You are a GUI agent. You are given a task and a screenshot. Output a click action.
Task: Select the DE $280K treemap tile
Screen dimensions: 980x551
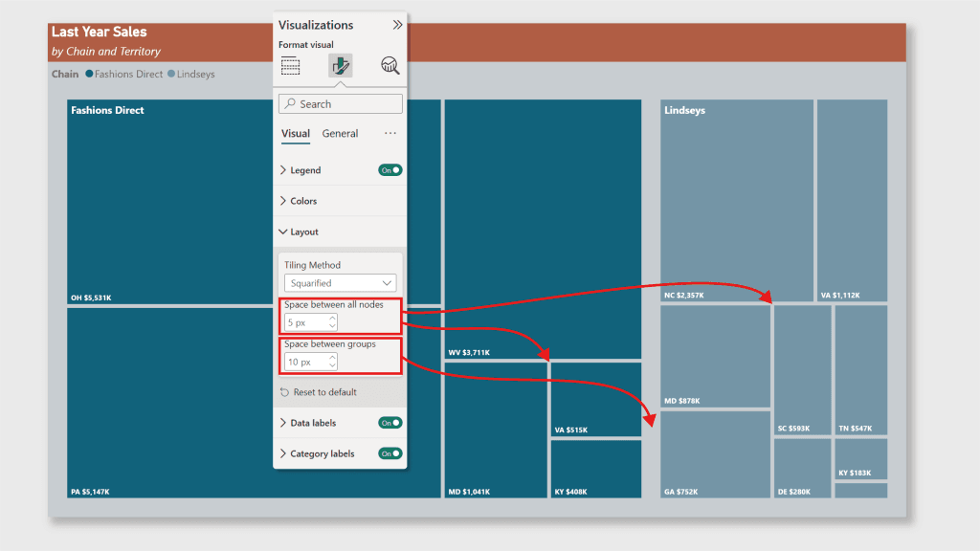[803, 468]
